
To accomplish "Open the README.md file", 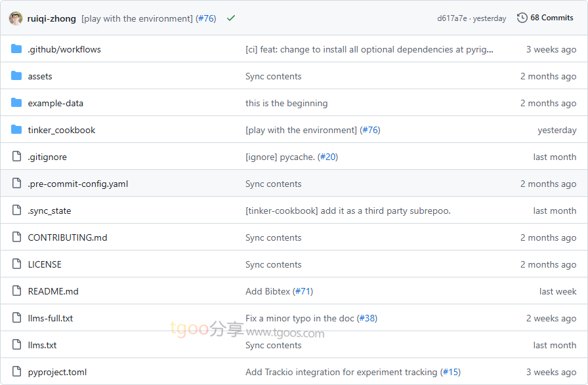I will pos(52,291).
